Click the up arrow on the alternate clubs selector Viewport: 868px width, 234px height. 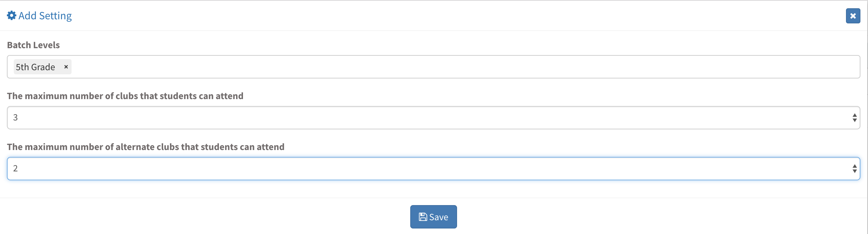pos(855,166)
